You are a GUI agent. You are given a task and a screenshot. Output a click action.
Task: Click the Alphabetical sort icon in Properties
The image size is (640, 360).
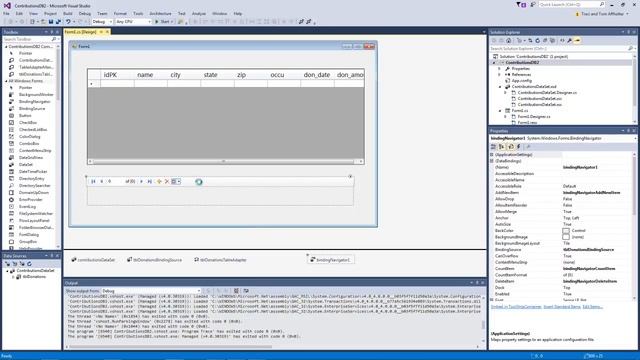coord(502,147)
